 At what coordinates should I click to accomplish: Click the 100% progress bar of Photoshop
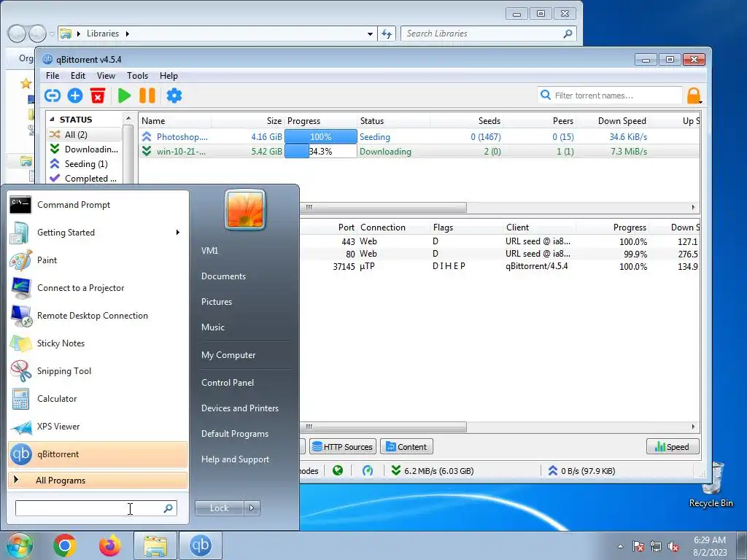point(321,136)
